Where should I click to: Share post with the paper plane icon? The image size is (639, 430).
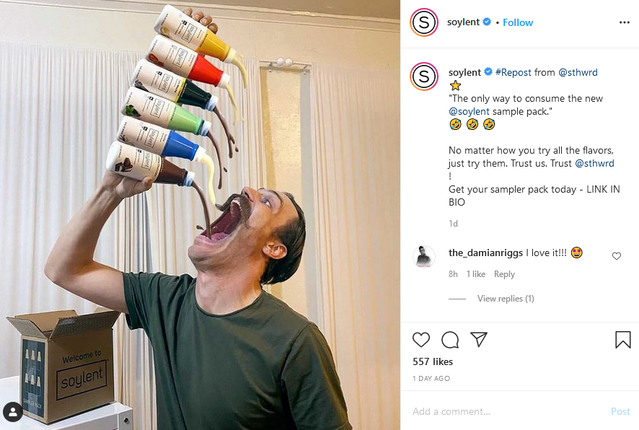479,339
